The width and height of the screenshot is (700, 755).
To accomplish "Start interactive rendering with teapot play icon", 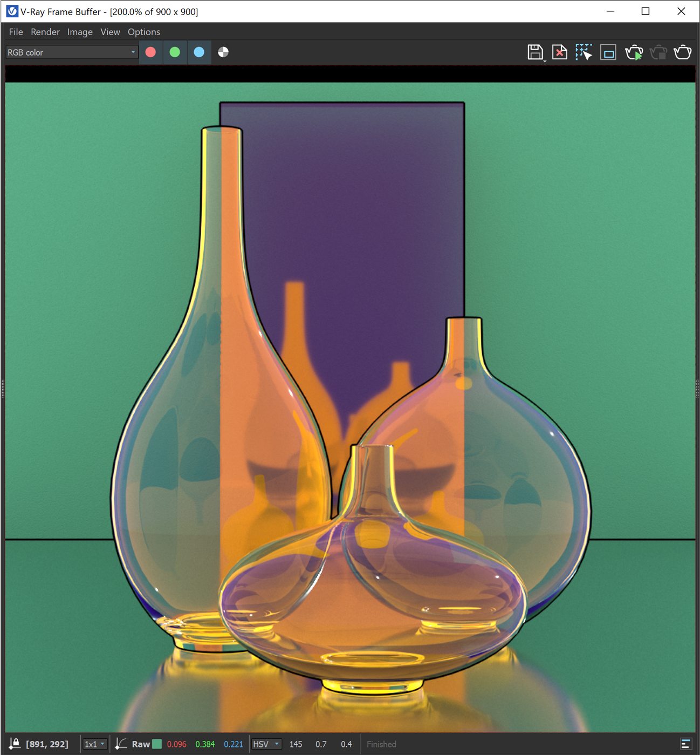I will pyautogui.click(x=634, y=52).
